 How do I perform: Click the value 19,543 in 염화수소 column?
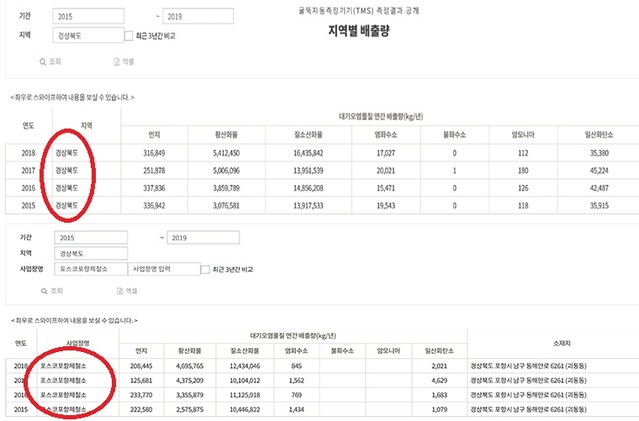[386, 205]
